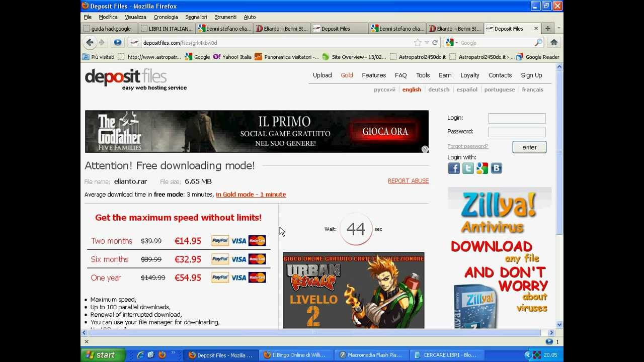This screenshot has height=362, width=644.
Task: Click the Urban Rivals ad image
Action: (353, 291)
